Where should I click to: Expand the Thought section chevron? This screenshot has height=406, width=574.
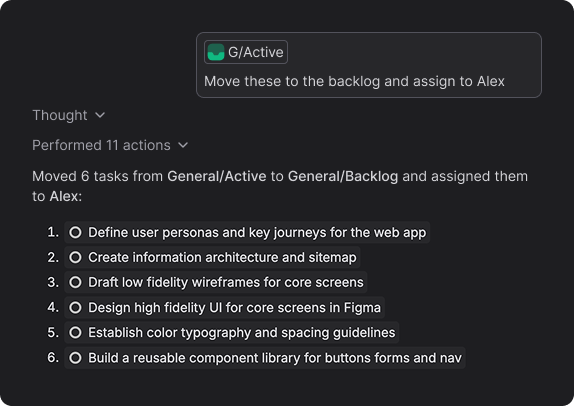[100, 115]
